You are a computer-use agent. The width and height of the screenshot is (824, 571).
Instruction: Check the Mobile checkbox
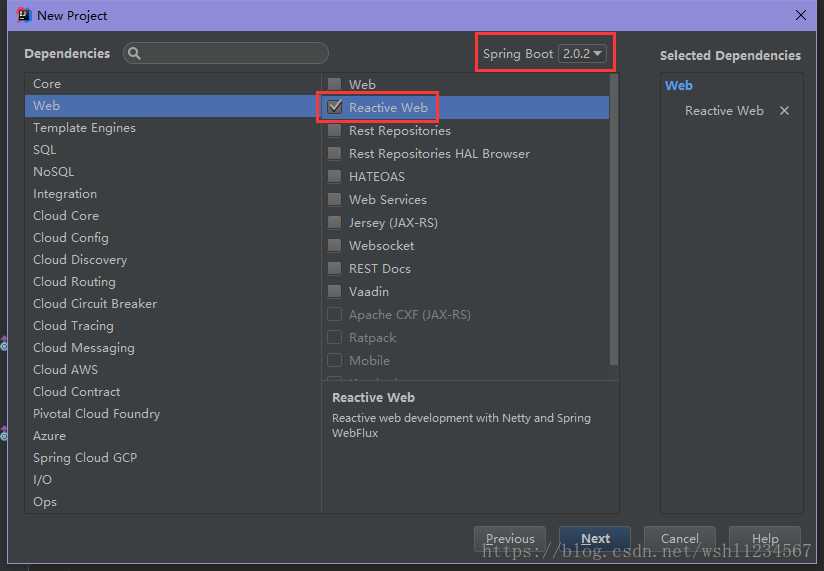pyautogui.click(x=334, y=360)
